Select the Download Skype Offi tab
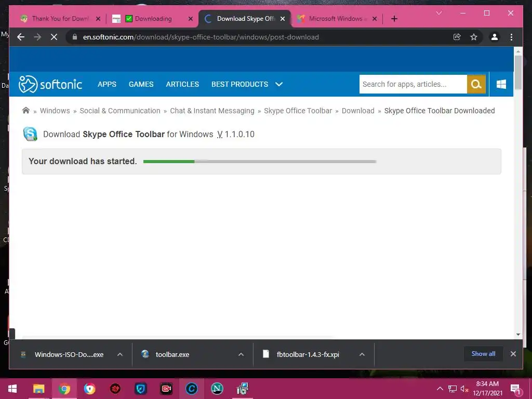The image size is (532, 399). pyautogui.click(x=246, y=19)
